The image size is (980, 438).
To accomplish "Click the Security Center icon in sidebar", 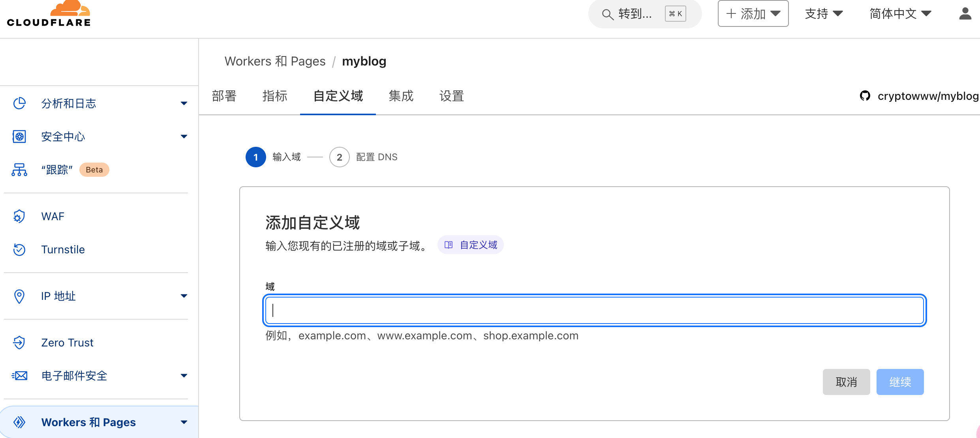I will pos(19,137).
